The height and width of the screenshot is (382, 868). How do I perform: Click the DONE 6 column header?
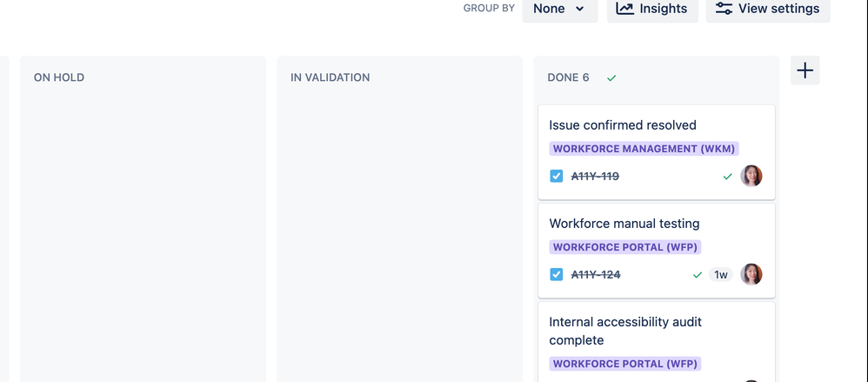point(568,77)
